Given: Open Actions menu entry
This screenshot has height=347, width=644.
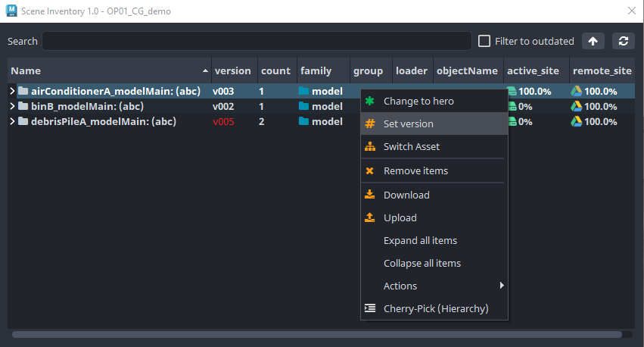Looking at the screenshot, I should pos(434,286).
